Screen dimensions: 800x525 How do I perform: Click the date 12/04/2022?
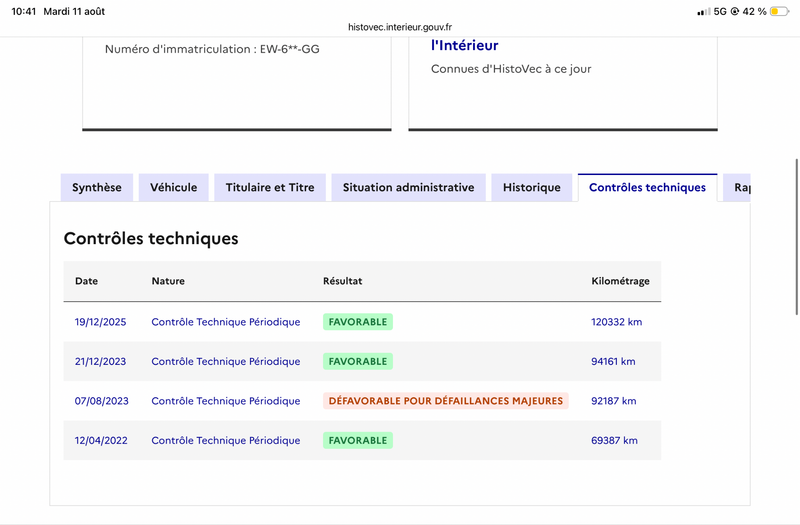pos(101,440)
